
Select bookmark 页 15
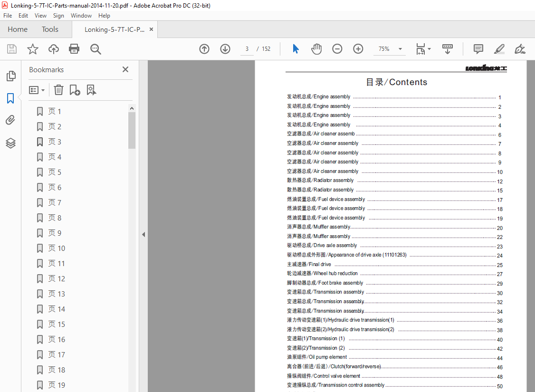click(57, 325)
